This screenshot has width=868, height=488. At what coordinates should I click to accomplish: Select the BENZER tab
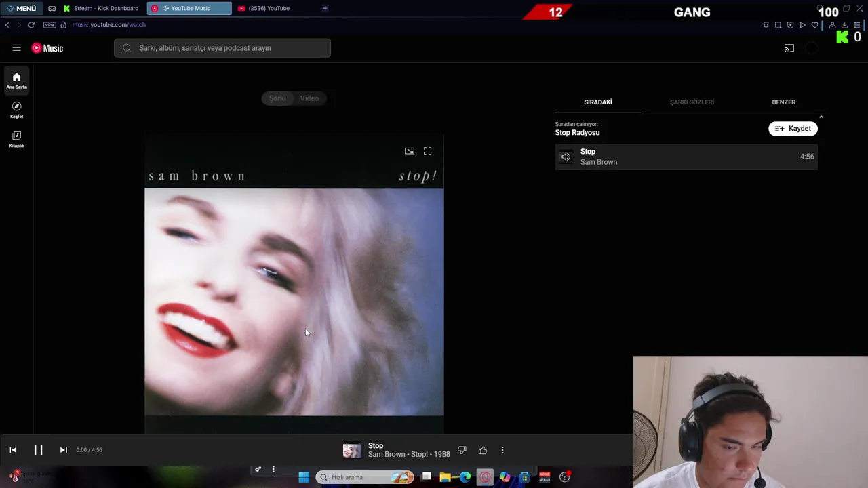pos(783,102)
